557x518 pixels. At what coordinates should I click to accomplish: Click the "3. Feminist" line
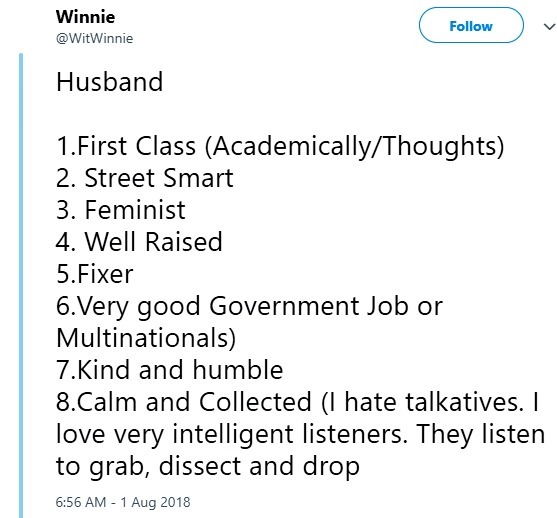[121, 210]
